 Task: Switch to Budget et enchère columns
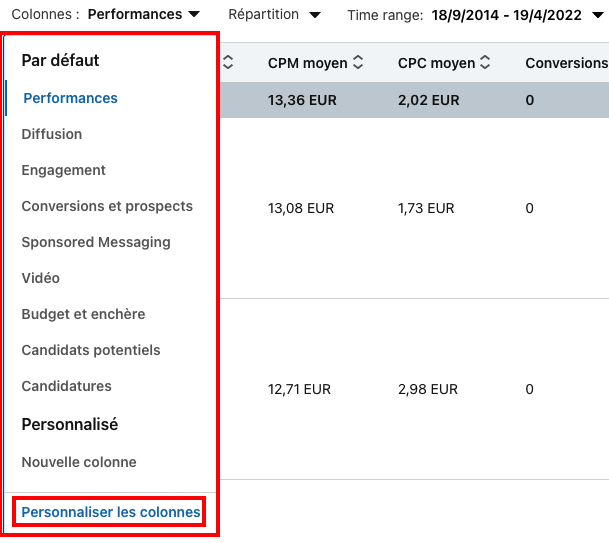tap(83, 314)
